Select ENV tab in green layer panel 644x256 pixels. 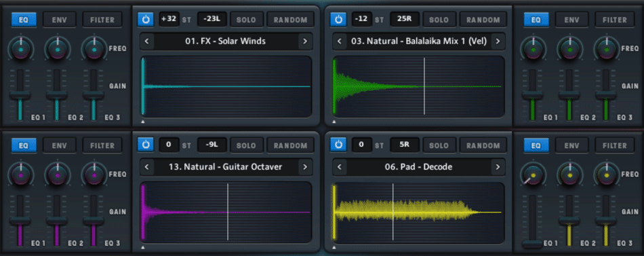[571, 19]
